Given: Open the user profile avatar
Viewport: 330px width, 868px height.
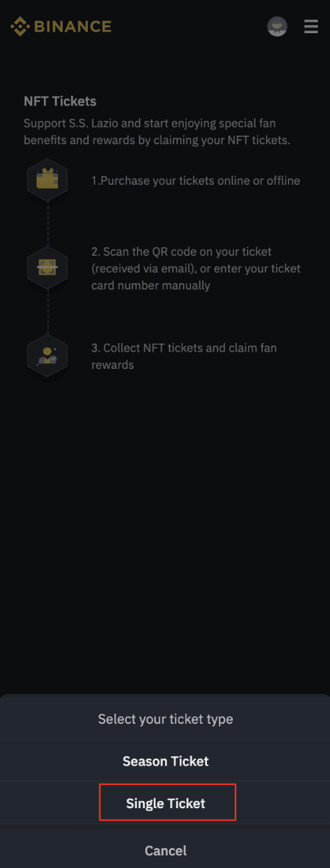Looking at the screenshot, I should coord(277,27).
